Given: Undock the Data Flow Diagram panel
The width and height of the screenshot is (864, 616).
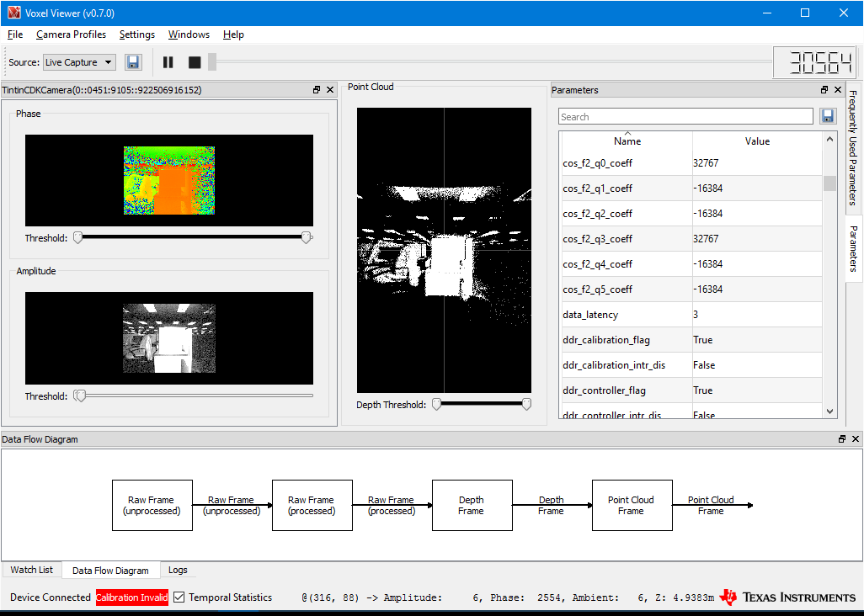Looking at the screenshot, I should [842, 438].
